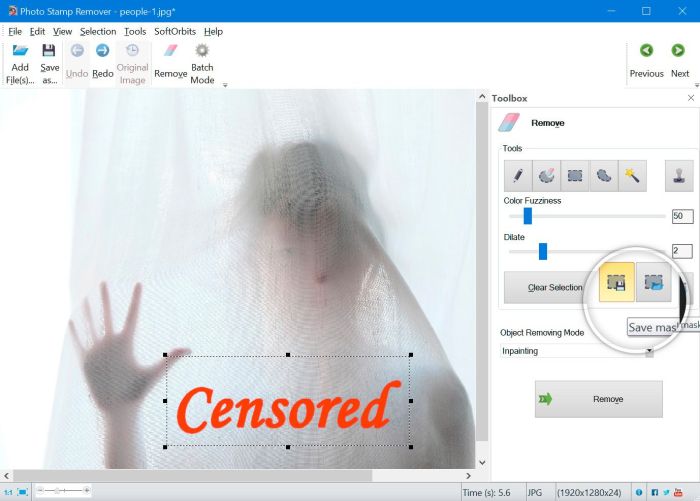Open the Selection menu

click(98, 31)
